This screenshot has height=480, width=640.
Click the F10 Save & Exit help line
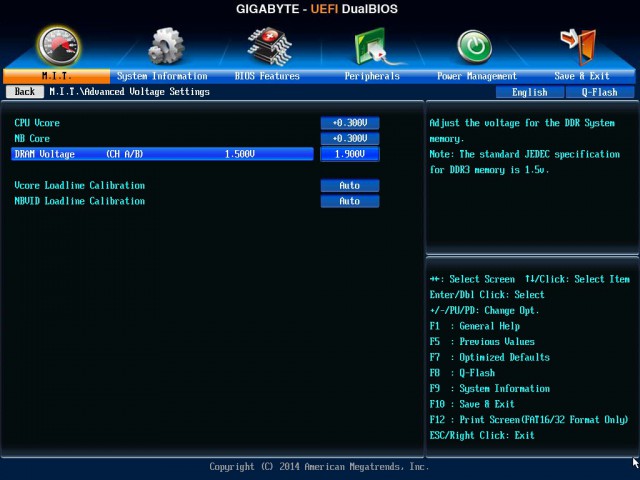[472, 404]
